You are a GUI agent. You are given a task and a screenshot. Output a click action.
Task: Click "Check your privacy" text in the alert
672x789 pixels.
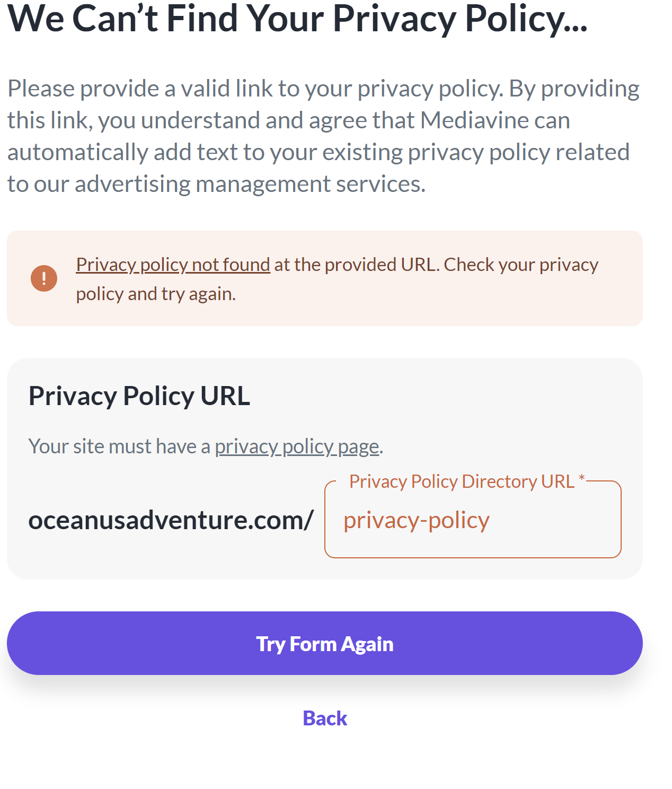(521, 265)
